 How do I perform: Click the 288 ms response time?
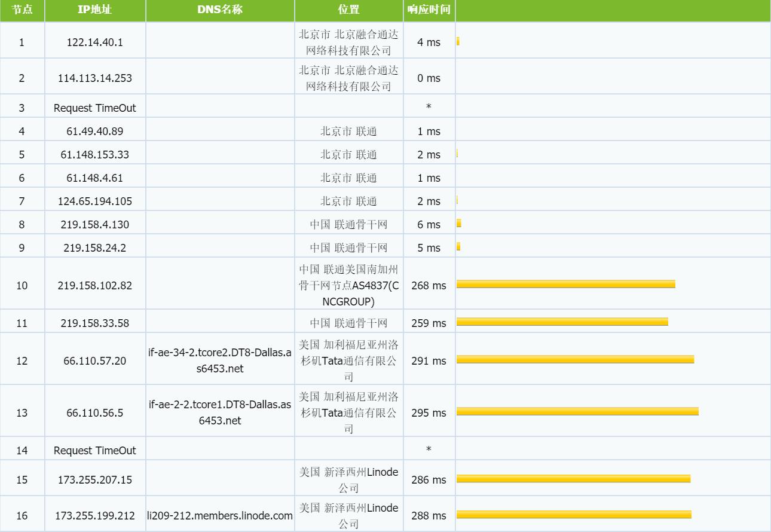(x=429, y=515)
